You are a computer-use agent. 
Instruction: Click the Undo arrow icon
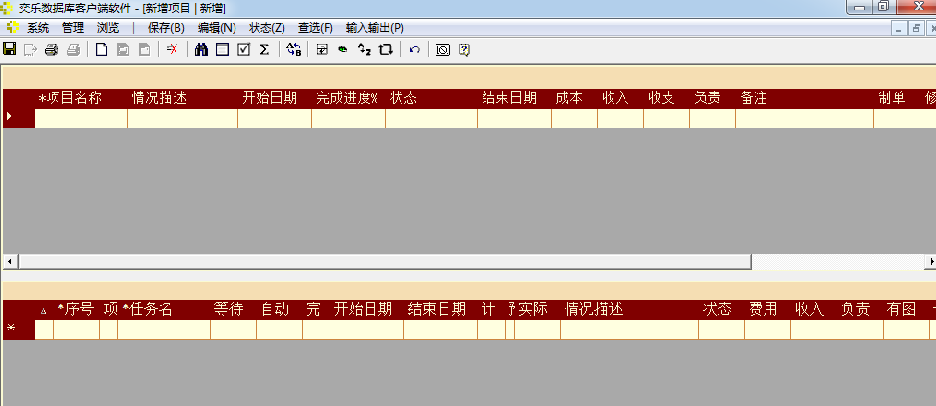click(414, 49)
